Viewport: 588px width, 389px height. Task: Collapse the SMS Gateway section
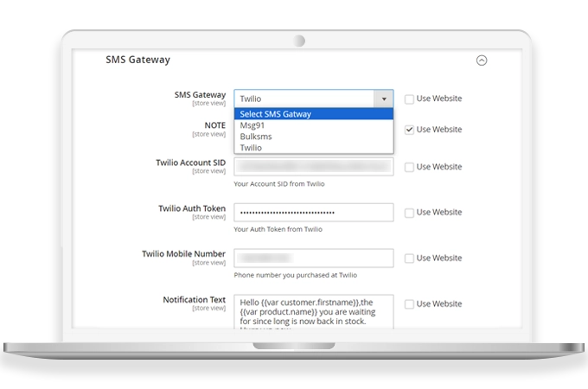482,61
